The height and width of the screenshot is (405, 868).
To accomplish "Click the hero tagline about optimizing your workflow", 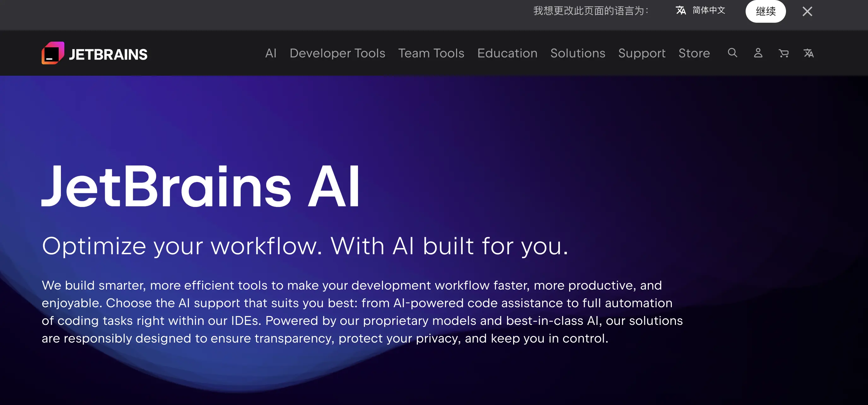I will tap(304, 246).
